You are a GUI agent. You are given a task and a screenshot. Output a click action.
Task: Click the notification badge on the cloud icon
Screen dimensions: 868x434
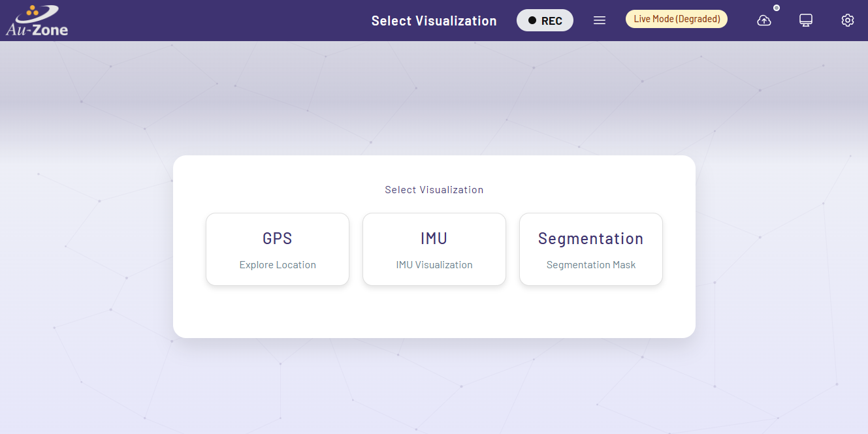777,8
